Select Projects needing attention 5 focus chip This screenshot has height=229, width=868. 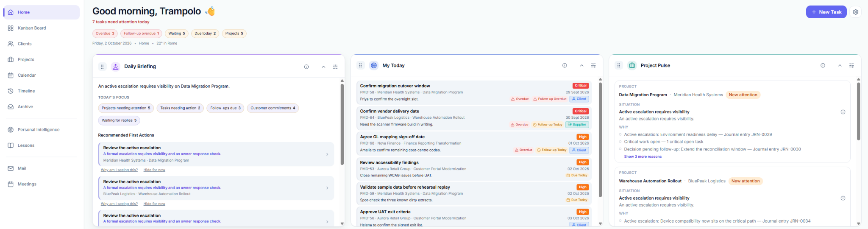point(126,108)
